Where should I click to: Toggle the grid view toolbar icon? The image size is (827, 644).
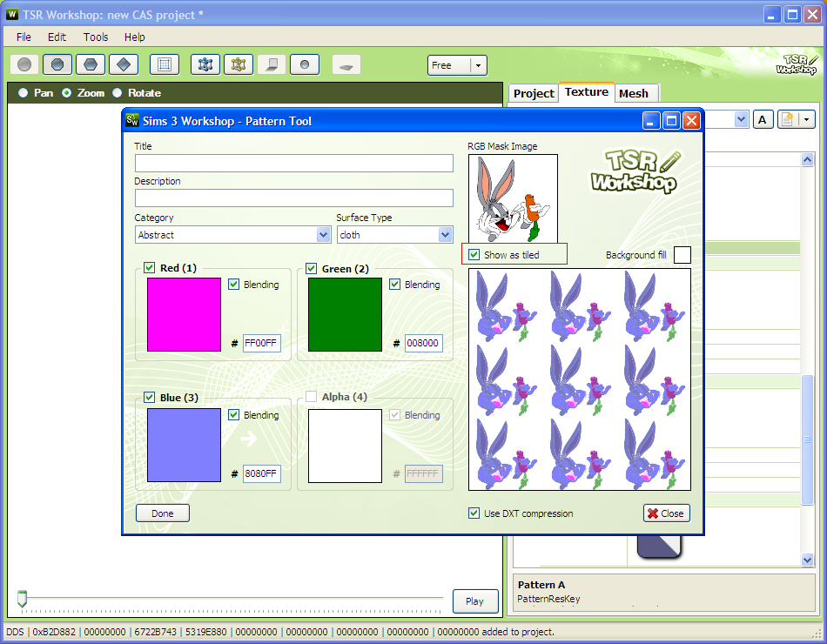pos(165,65)
